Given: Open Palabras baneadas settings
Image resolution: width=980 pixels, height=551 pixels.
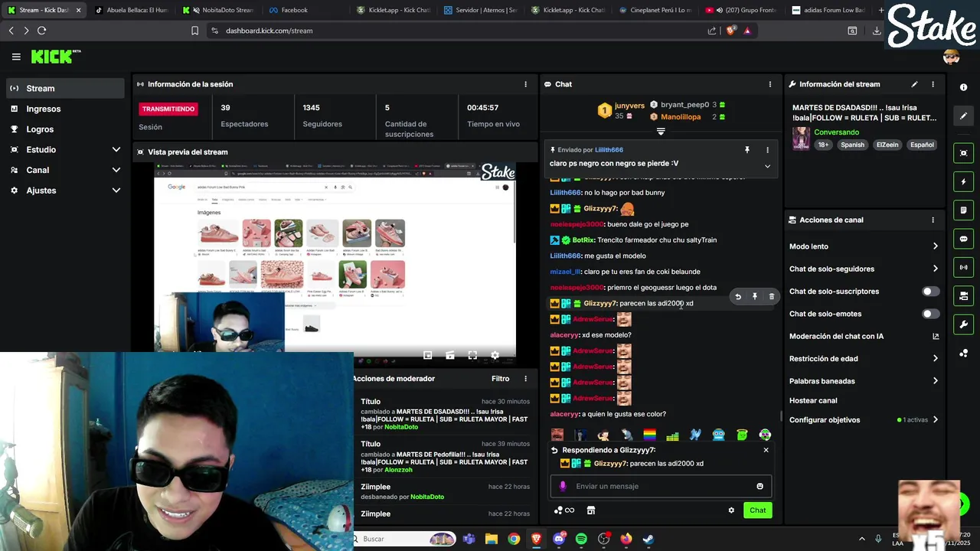Looking at the screenshot, I should [x=864, y=381].
